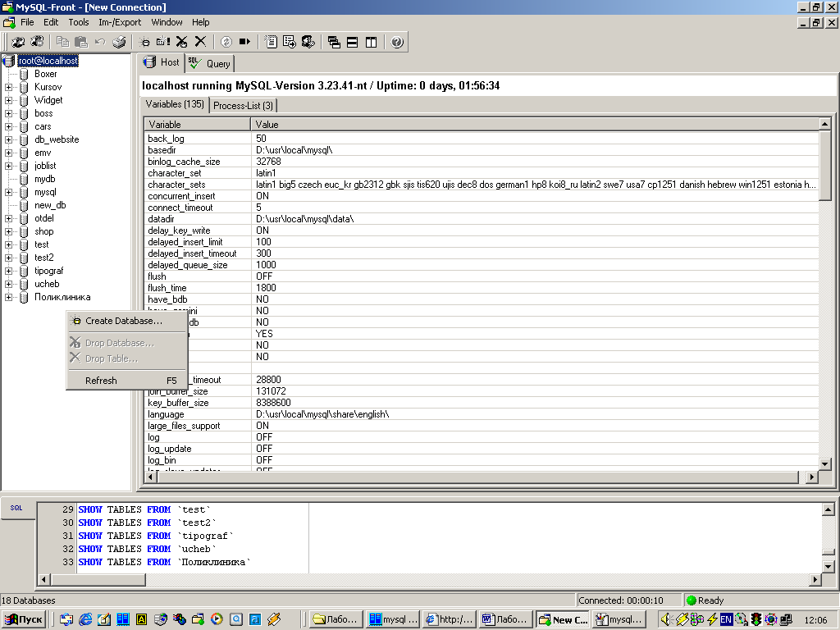This screenshot has width=840, height=630.
Task: Click the paste toolbar icon
Action: [81, 42]
